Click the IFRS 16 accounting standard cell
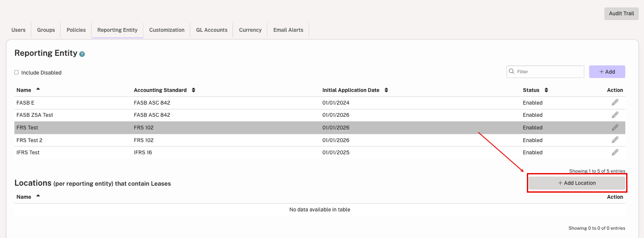The width and height of the screenshot is (644, 238). pyautogui.click(x=143, y=153)
